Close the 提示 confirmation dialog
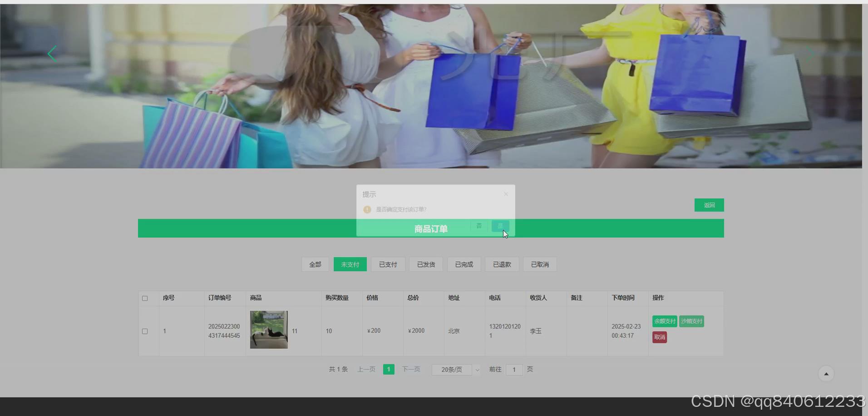The height and width of the screenshot is (416, 868). 506,194
